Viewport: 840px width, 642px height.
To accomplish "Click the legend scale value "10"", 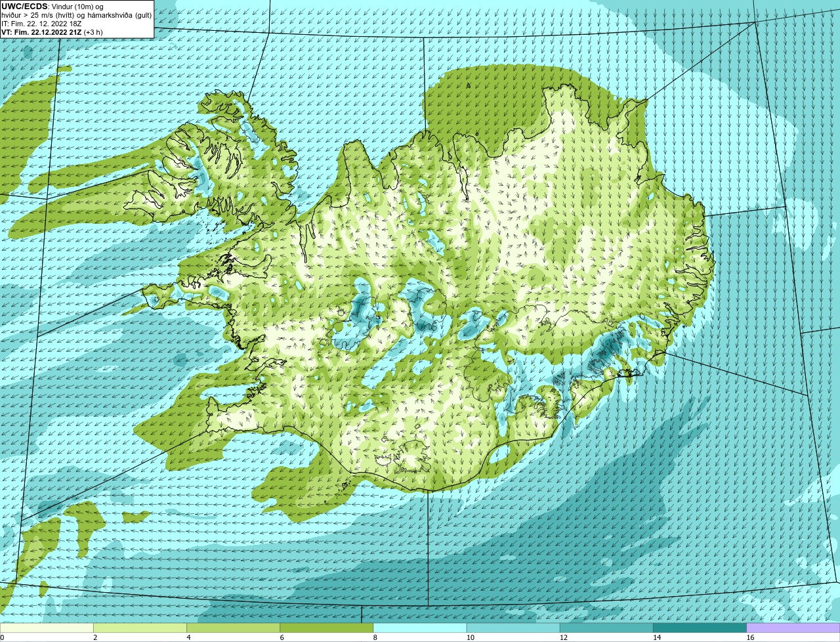I will point(470,637).
